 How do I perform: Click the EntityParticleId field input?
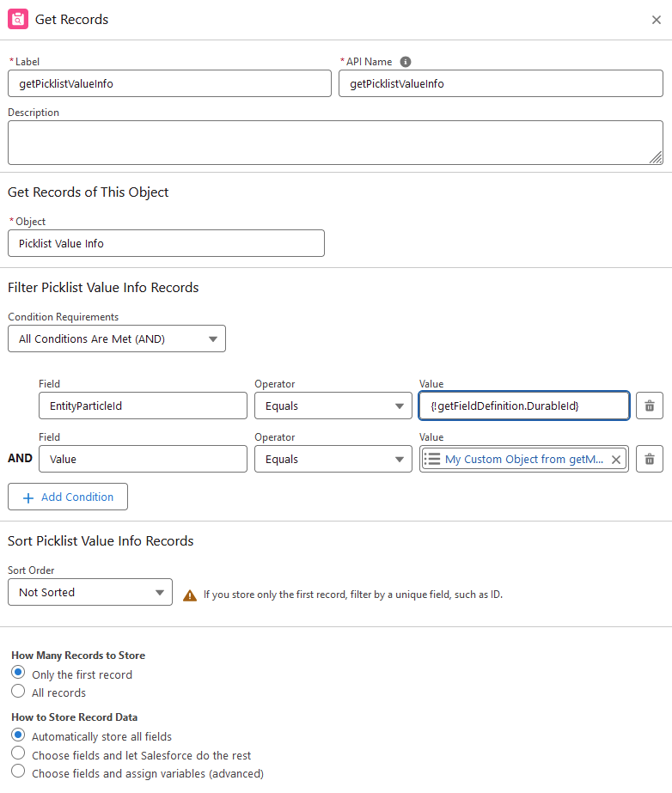[x=143, y=406]
